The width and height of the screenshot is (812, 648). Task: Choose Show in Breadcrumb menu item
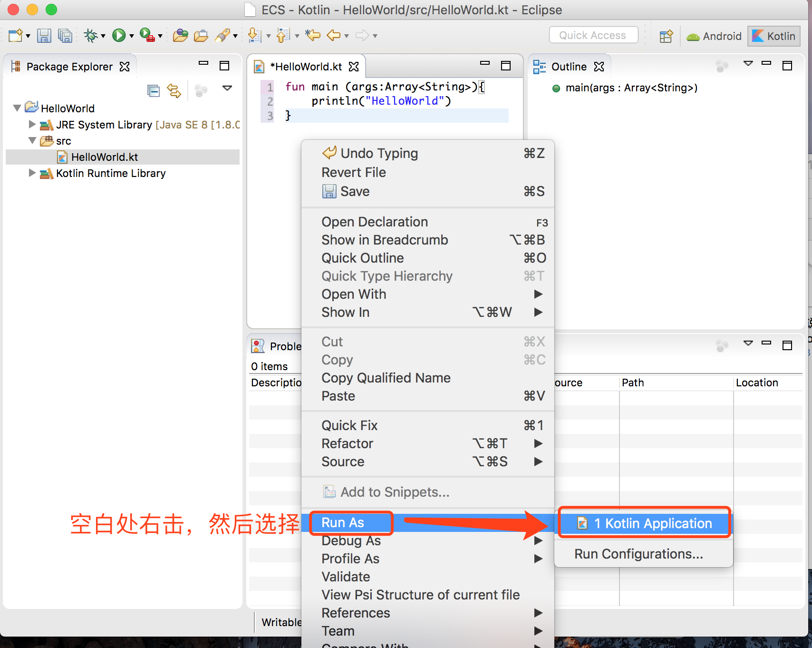(x=428, y=240)
